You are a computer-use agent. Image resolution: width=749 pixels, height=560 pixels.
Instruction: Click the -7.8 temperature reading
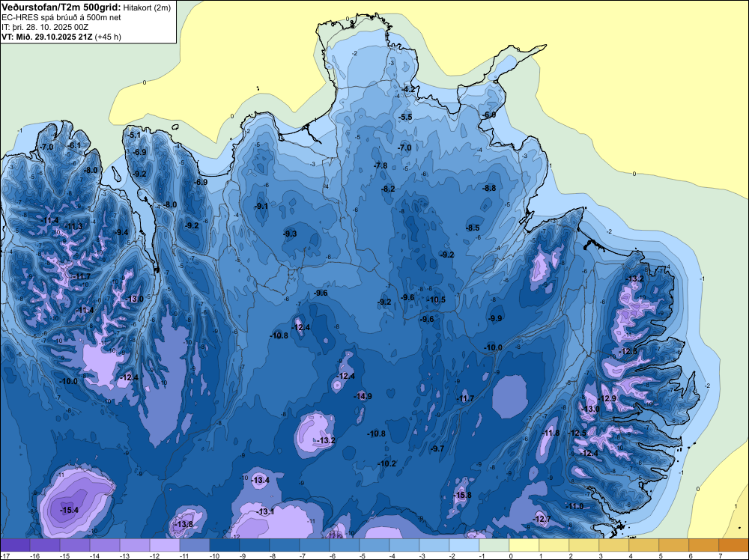point(380,165)
